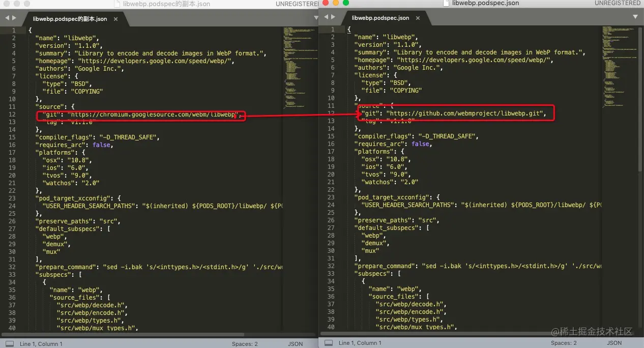644x348 pixels.
Task: Close the libwebp.podspec的副本.json tab
Action: click(x=115, y=19)
